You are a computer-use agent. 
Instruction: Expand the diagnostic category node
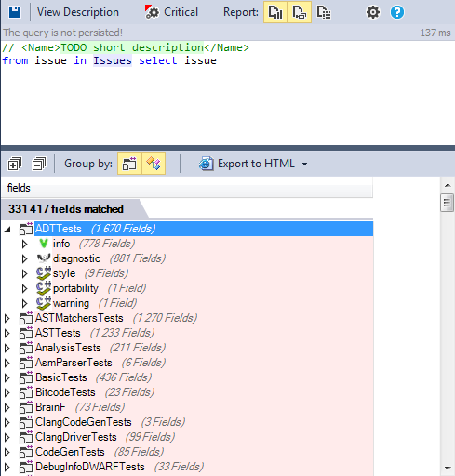click(x=24, y=258)
